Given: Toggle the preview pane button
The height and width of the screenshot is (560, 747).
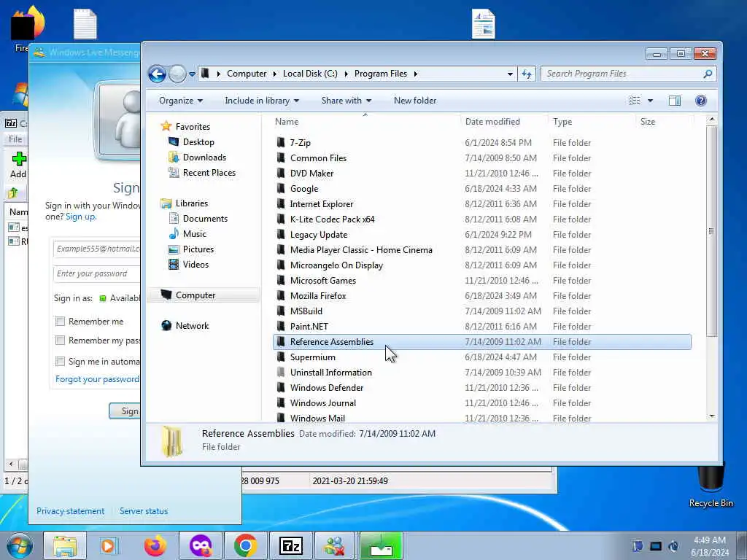Looking at the screenshot, I should pos(675,101).
